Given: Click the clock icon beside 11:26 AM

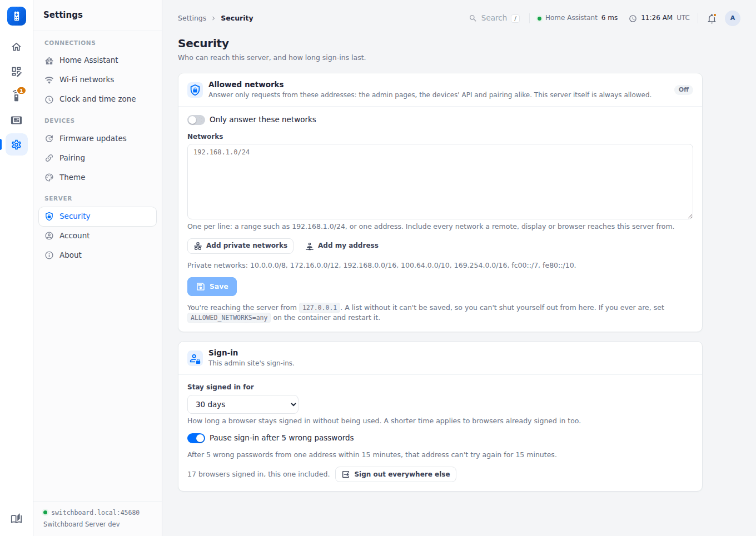Looking at the screenshot, I should pos(633,18).
